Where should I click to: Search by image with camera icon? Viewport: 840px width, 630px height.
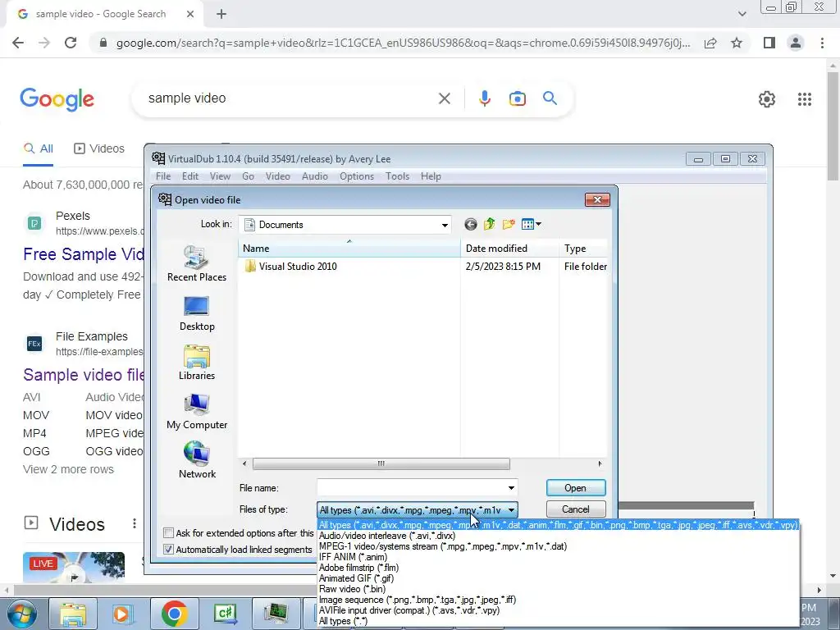click(x=517, y=98)
